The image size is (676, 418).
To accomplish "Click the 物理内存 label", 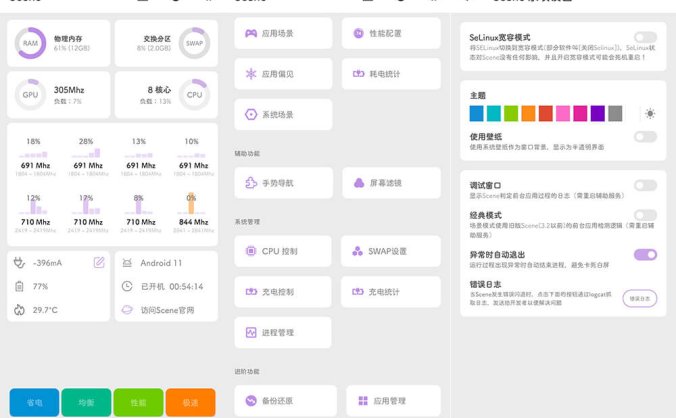I will (x=68, y=38).
